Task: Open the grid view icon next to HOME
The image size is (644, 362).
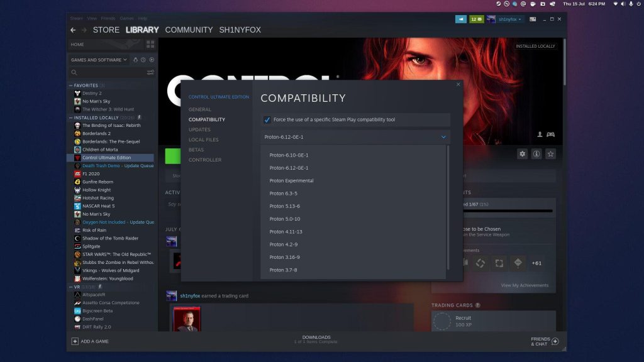Action: (150, 45)
